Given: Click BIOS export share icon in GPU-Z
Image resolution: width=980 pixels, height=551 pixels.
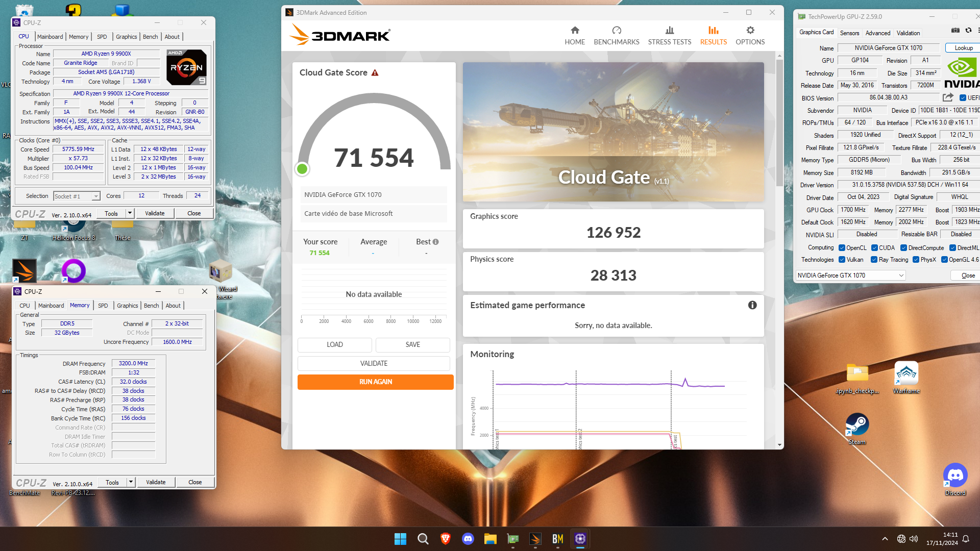Looking at the screenshot, I should coord(948,97).
